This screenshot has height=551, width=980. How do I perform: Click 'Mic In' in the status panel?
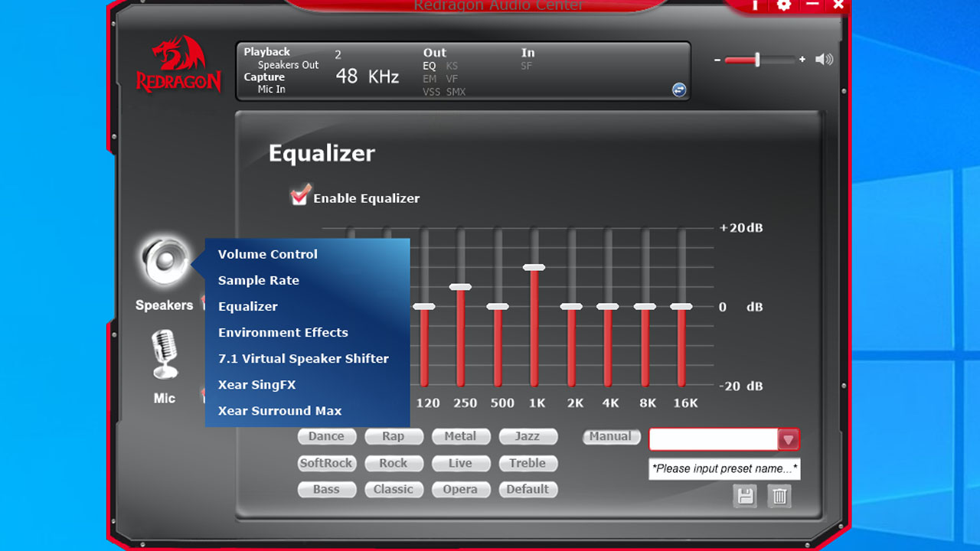271,90
